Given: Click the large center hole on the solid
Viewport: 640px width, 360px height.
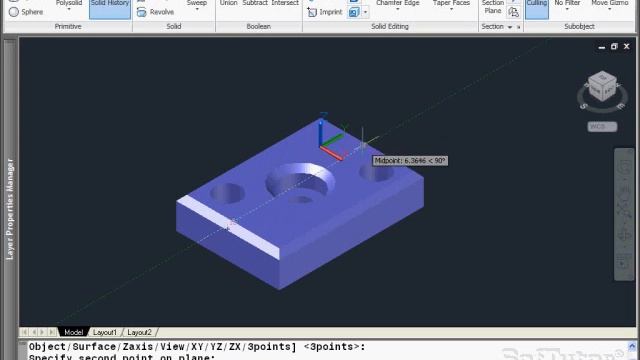Looking at the screenshot, I should click(300, 184).
